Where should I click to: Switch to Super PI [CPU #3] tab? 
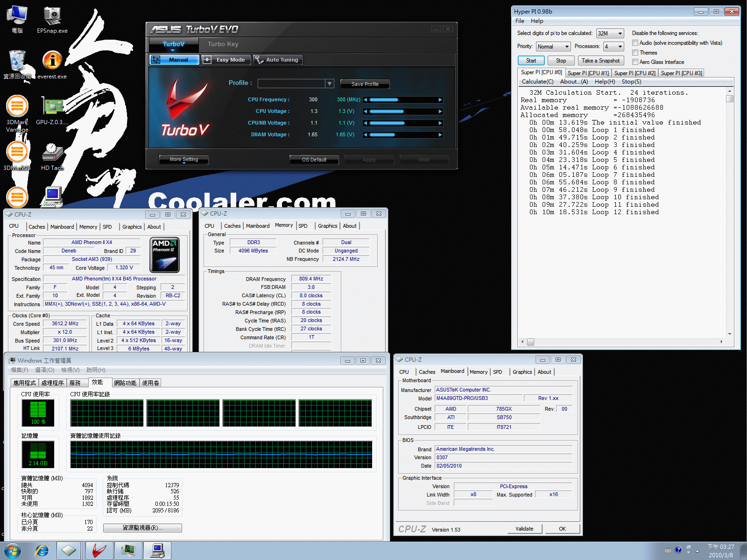tap(681, 73)
